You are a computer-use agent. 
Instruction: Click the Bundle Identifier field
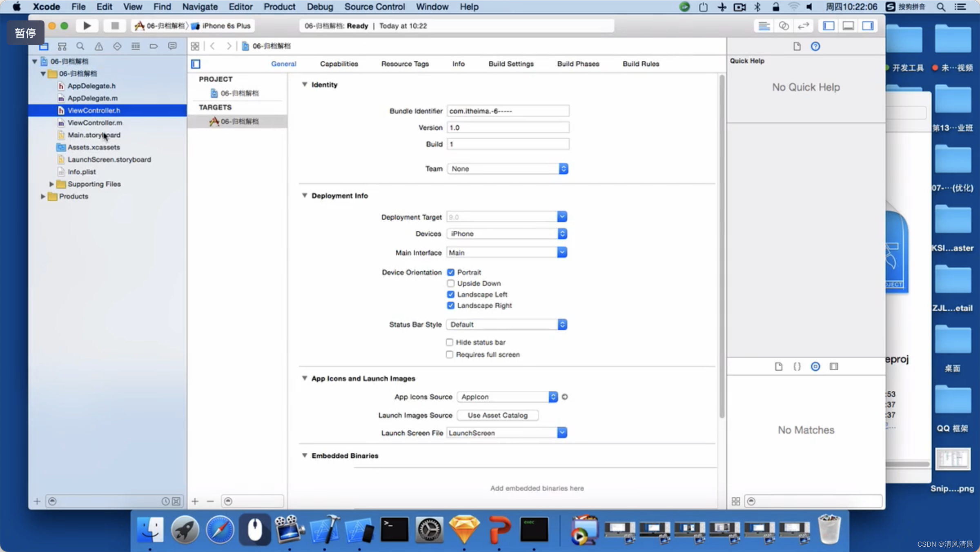click(508, 111)
